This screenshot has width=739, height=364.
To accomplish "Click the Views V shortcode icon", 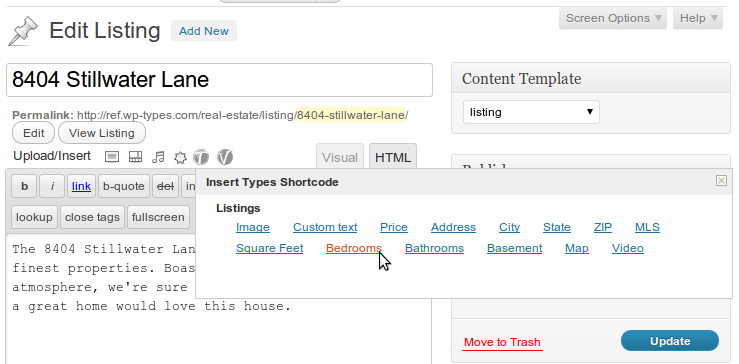I will (x=225, y=157).
